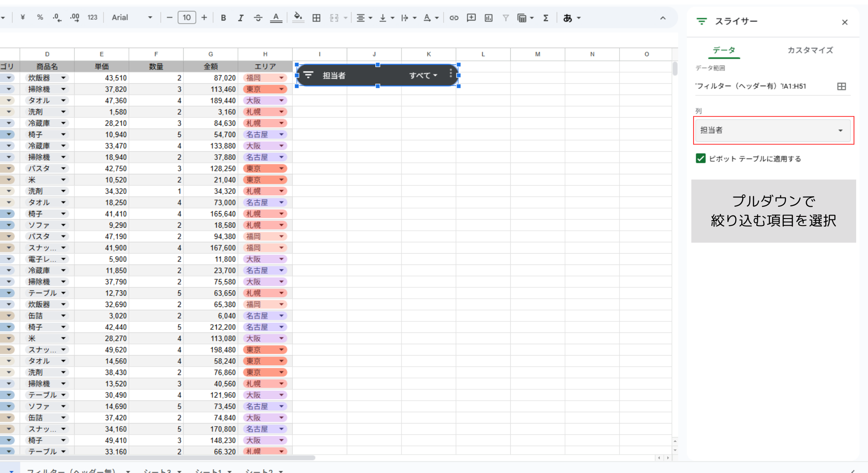This screenshot has height=473, width=868.
Task: Close the スライサー side panel
Action: [844, 22]
